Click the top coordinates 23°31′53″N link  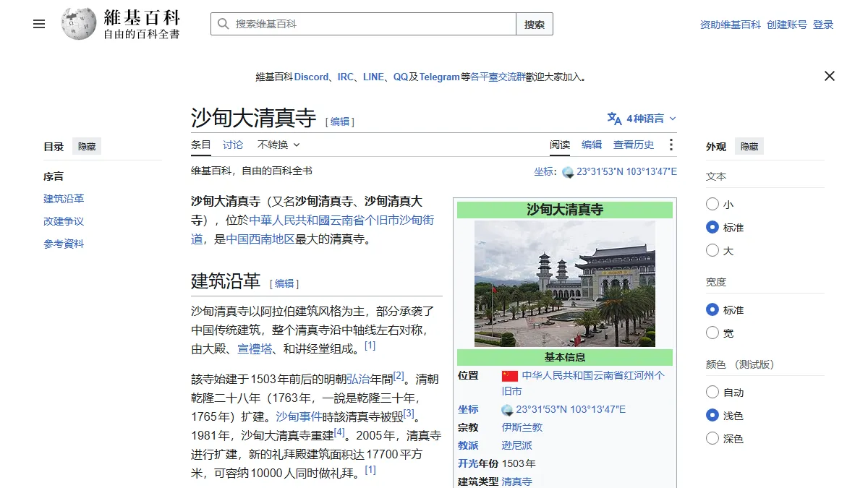tap(626, 172)
